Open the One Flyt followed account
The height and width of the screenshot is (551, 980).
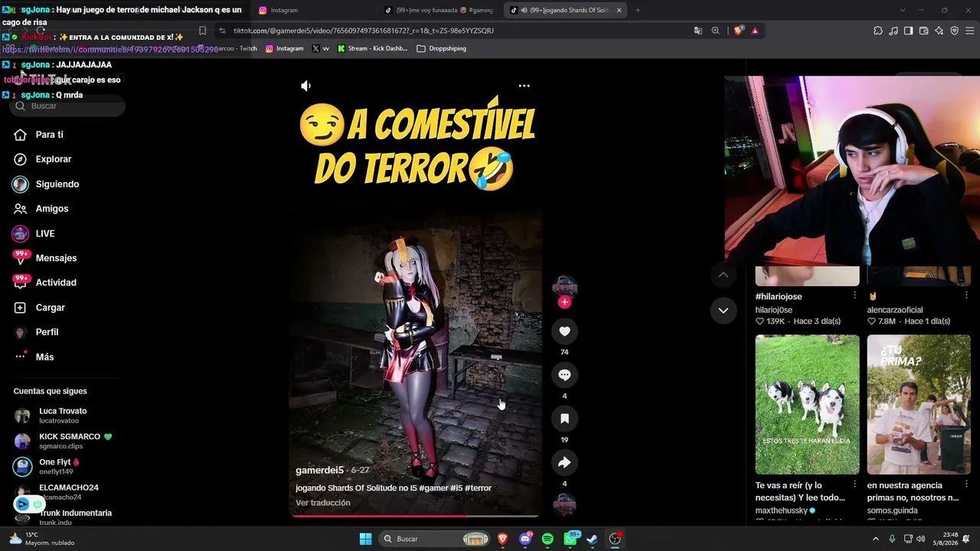tap(59, 466)
